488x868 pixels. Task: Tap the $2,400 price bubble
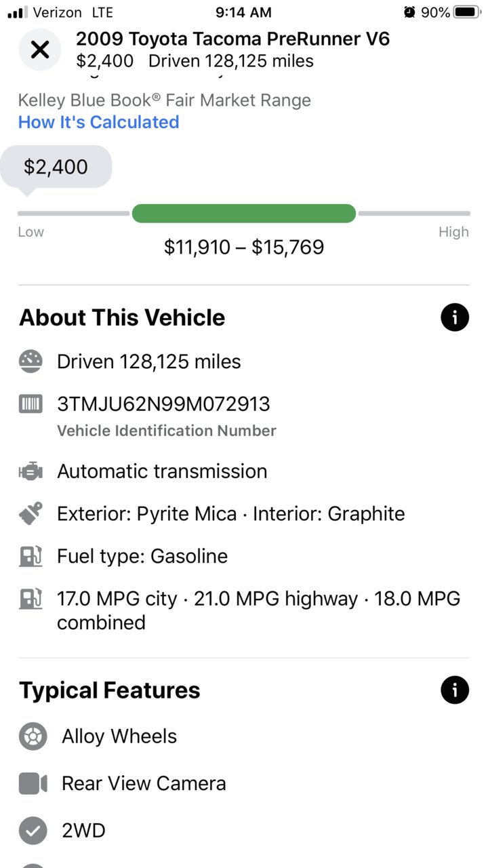56,167
